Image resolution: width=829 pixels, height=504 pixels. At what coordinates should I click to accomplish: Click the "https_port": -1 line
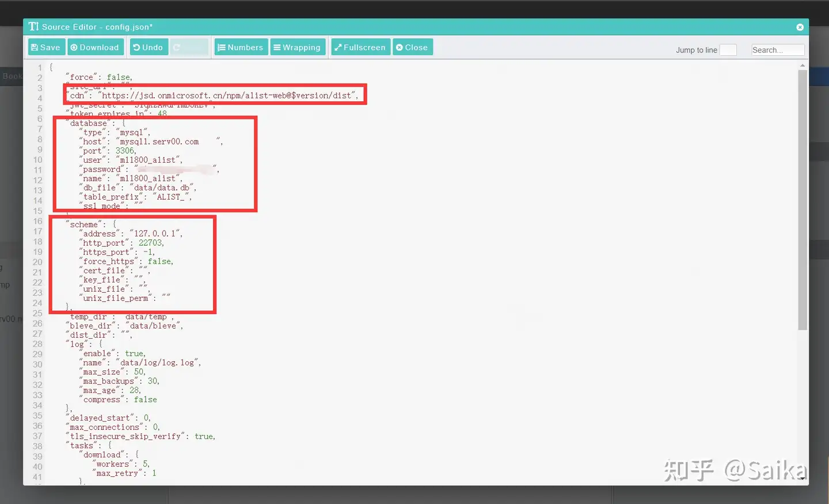[x=117, y=252]
